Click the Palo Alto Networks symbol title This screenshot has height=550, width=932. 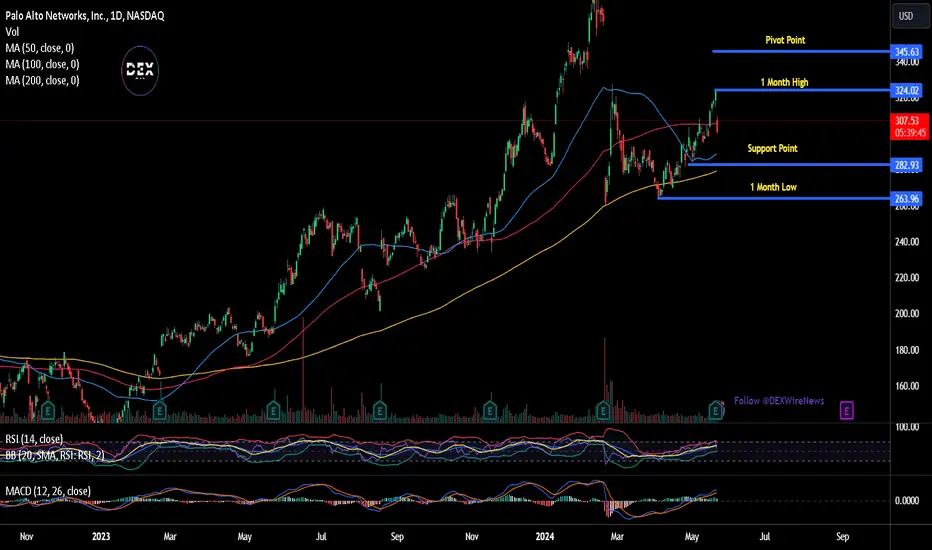84,15
